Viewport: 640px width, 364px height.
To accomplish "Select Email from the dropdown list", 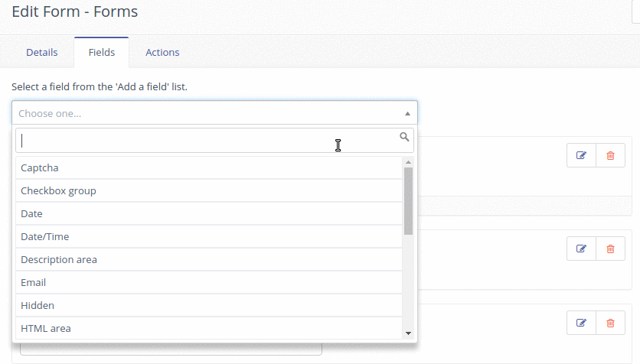I will [x=208, y=282].
